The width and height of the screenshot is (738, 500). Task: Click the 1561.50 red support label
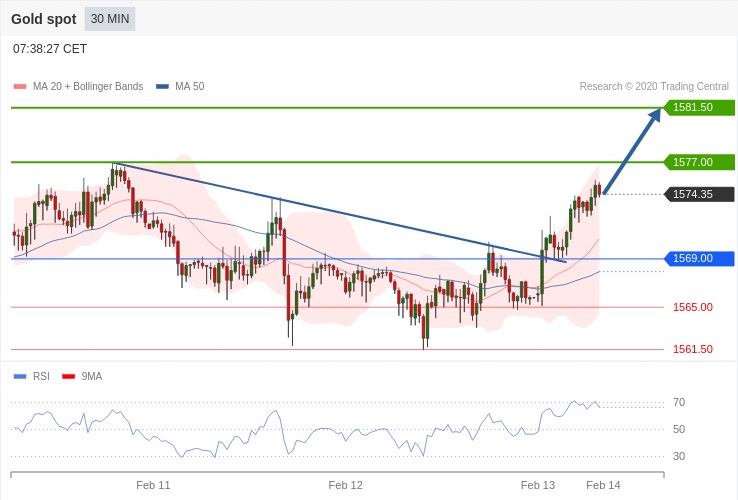pyautogui.click(x=692, y=349)
